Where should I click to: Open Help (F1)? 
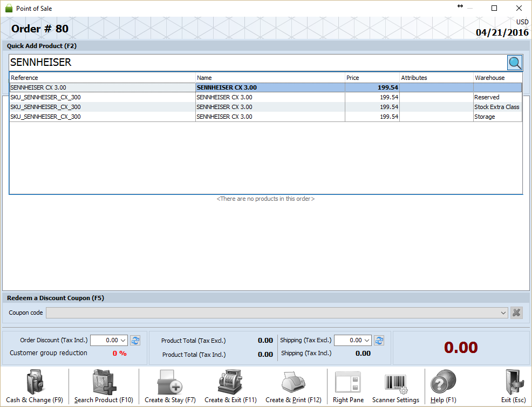coord(443,386)
